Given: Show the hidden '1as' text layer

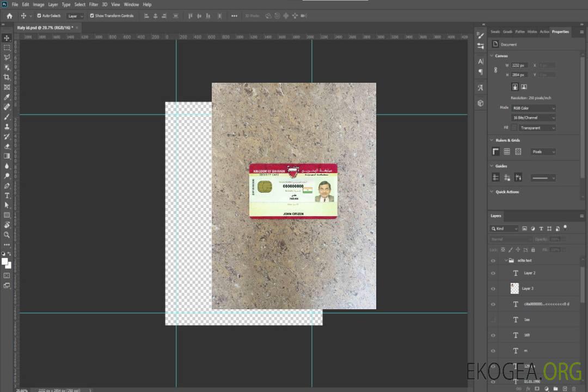Looking at the screenshot, I should click(493, 320).
